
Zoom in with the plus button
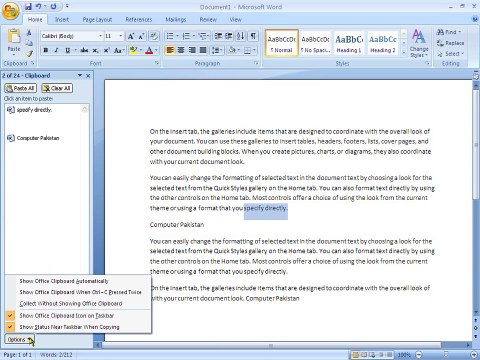click(475, 355)
